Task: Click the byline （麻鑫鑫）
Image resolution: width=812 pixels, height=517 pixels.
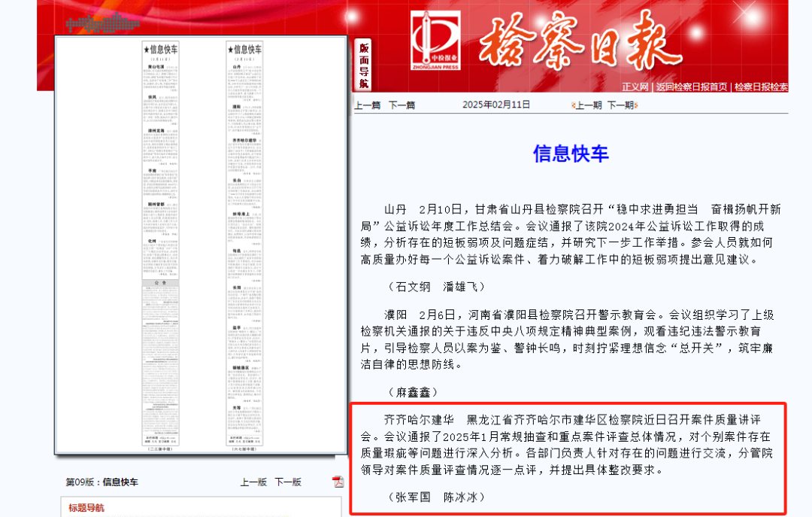Action: point(414,393)
